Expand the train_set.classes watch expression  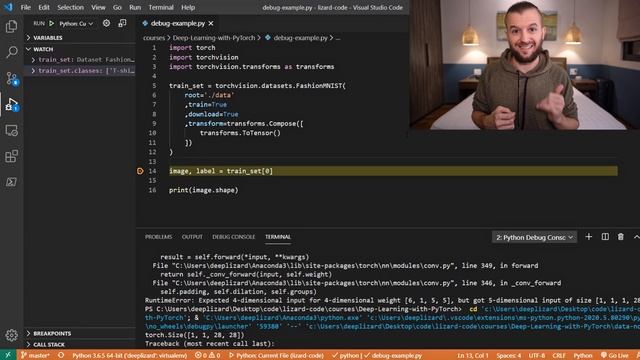[33, 71]
